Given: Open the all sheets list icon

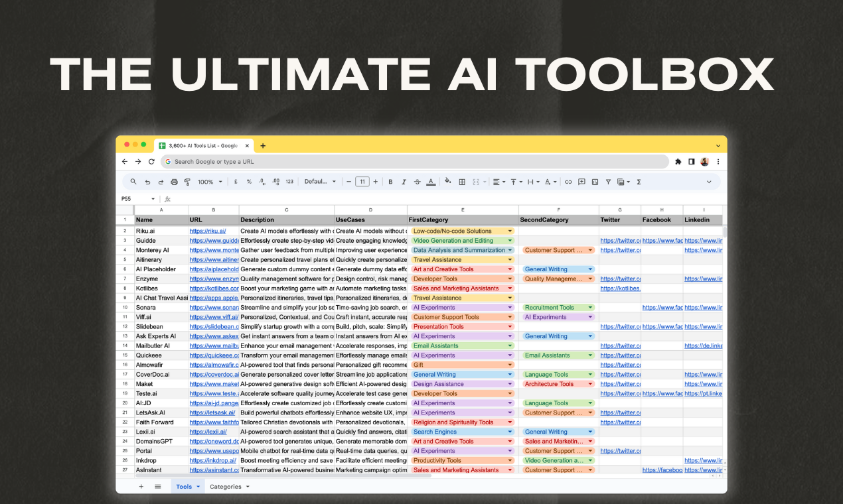Looking at the screenshot, I should (158, 486).
